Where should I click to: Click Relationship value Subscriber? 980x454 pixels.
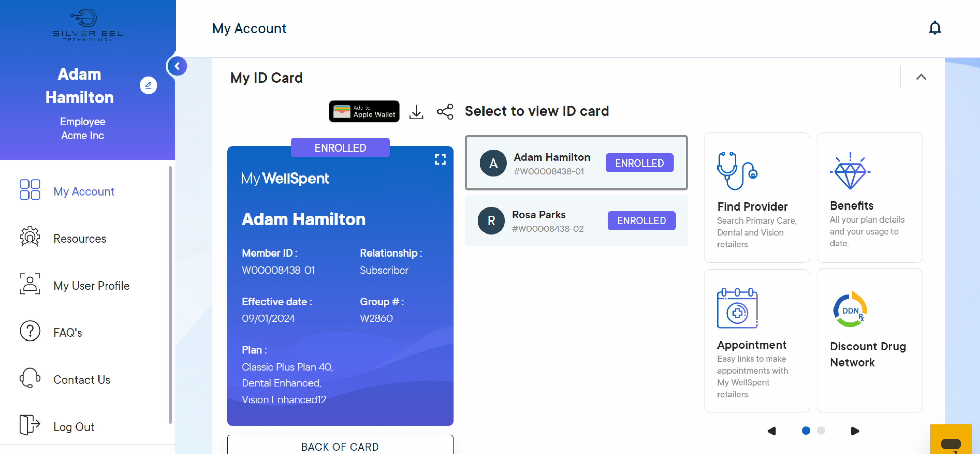(x=384, y=270)
